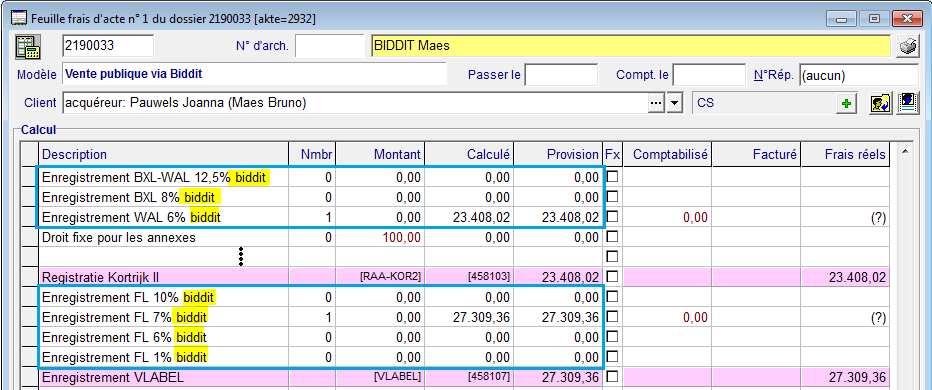Select row Enregistrement FL 6% biddit
The width and height of the screenshot is (932, 390).
pyautogui.click(x=455, y=337)
